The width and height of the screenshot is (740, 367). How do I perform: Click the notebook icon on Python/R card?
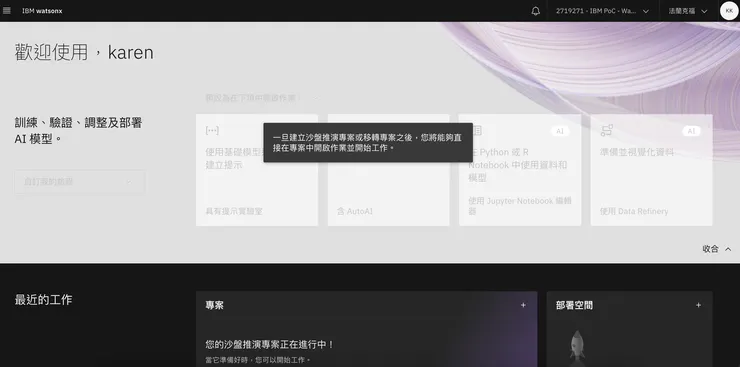point(477,131)
